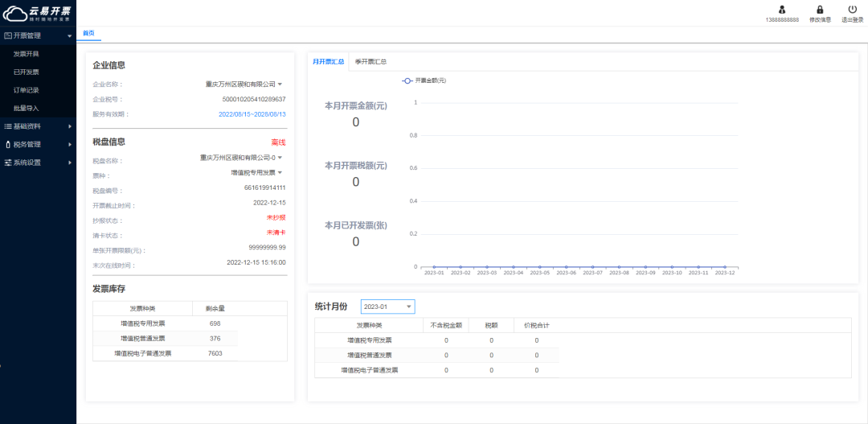The height and width of the screenshot is (424, 868).
Task: Switch to the 季开票汇总 tab
Action: 371,62
